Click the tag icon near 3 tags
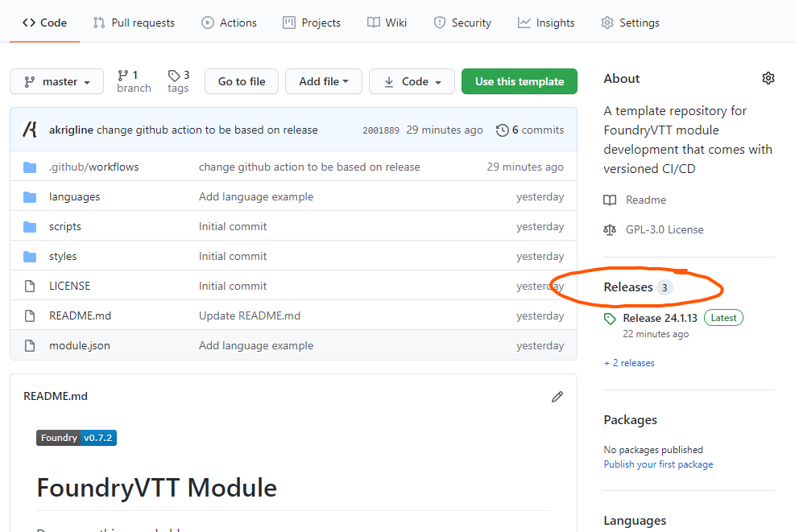Image resolution: width=795 pixels, height=532 pixels. pyautogui.click(x=174, y=76)
